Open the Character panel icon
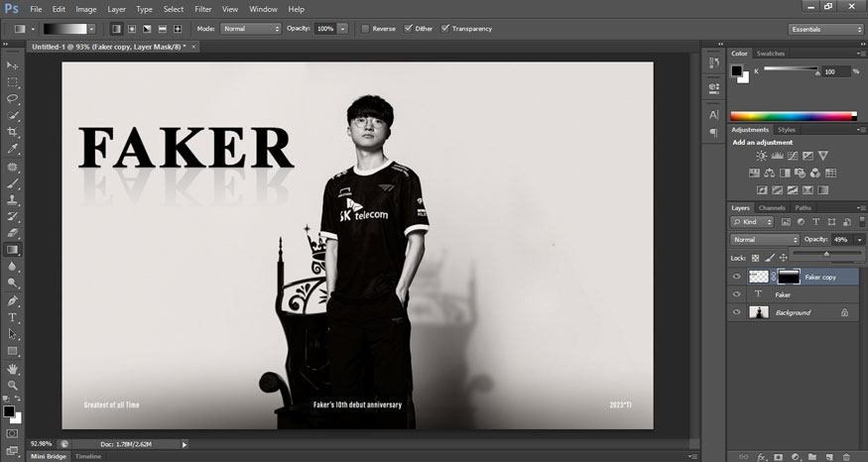This screenshot has height=462, width=868. pyautogui.click(x=713, y=115)
